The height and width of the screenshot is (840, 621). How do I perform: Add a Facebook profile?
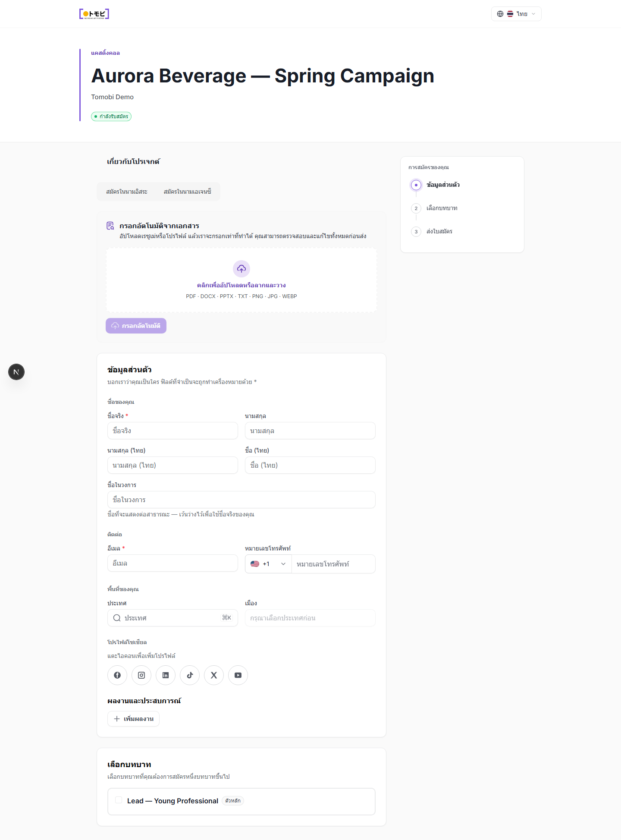[117, 675]
